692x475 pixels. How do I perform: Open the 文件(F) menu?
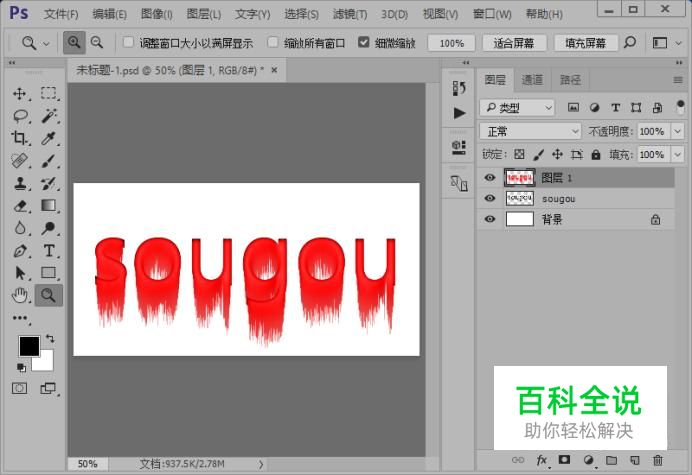tap(61, 14)
